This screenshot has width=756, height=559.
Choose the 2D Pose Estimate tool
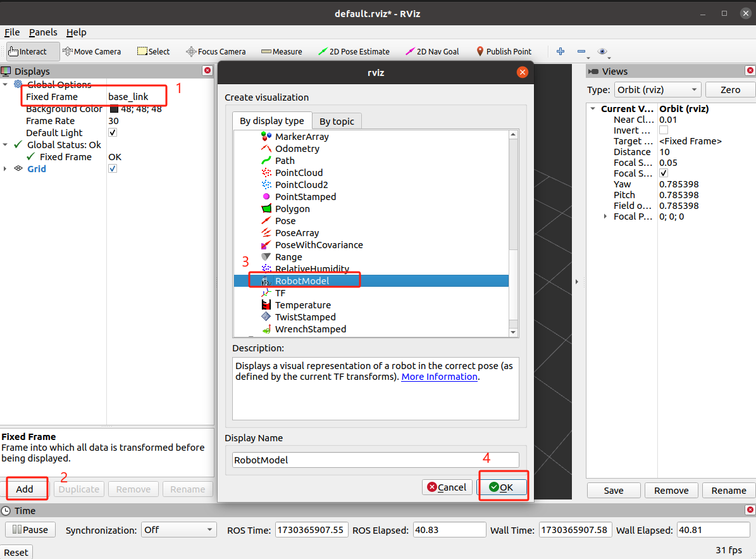pyautogui.click(x=354, y=52)
